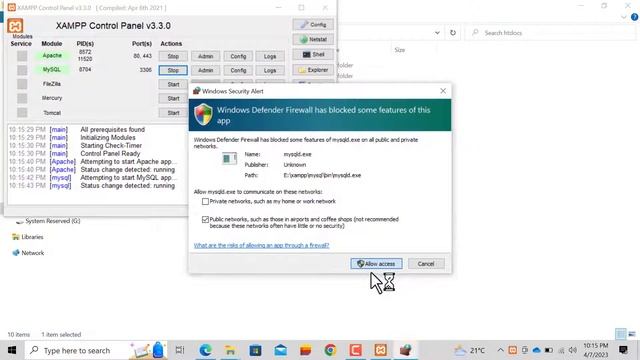Toggle the Tomcat service checkbox
640x360 pixels.
(22, 113)
